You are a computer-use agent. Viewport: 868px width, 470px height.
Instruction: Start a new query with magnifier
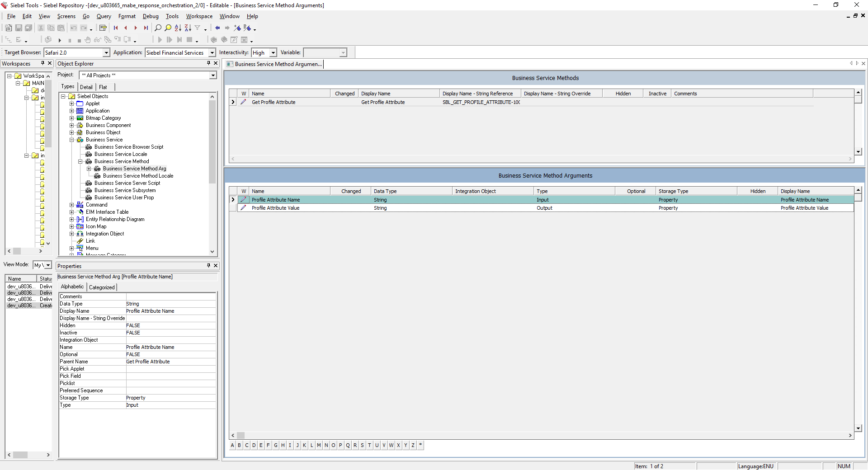(158, 28)
